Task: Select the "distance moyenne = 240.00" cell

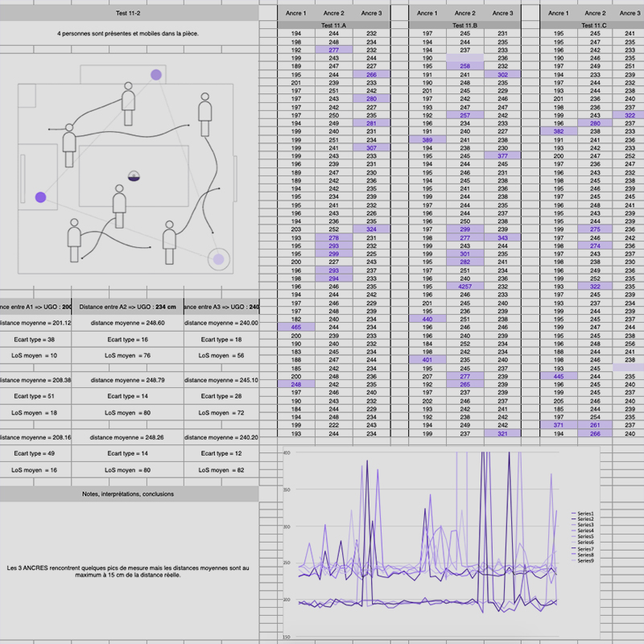Action: pyautogui.click(x=221, y=323)
